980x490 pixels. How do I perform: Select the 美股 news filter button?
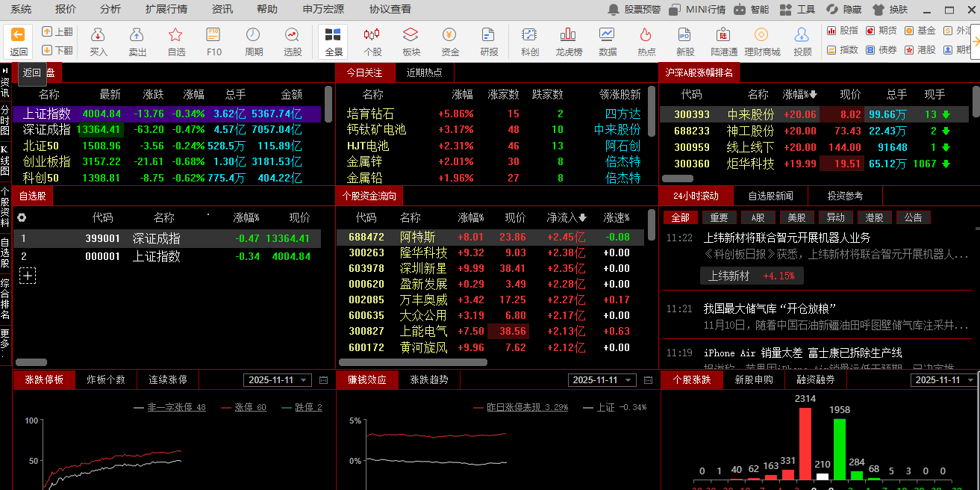click(x=796, y=217)
